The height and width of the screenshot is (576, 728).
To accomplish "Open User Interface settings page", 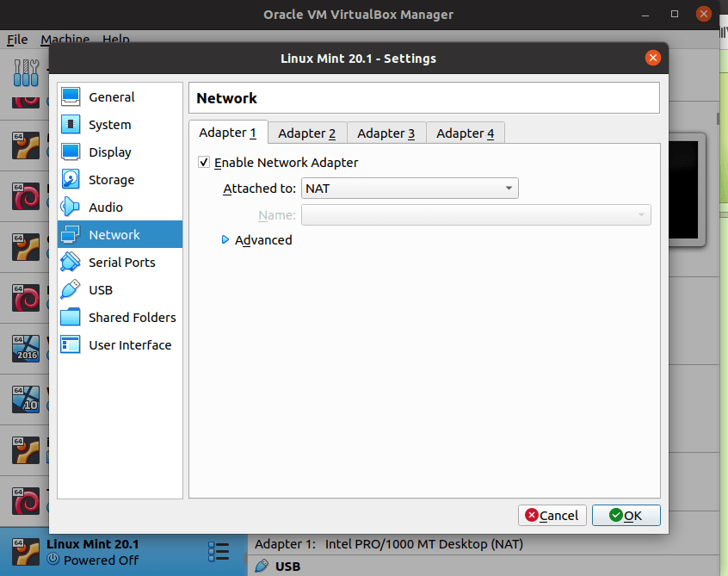I will (129, 345).
